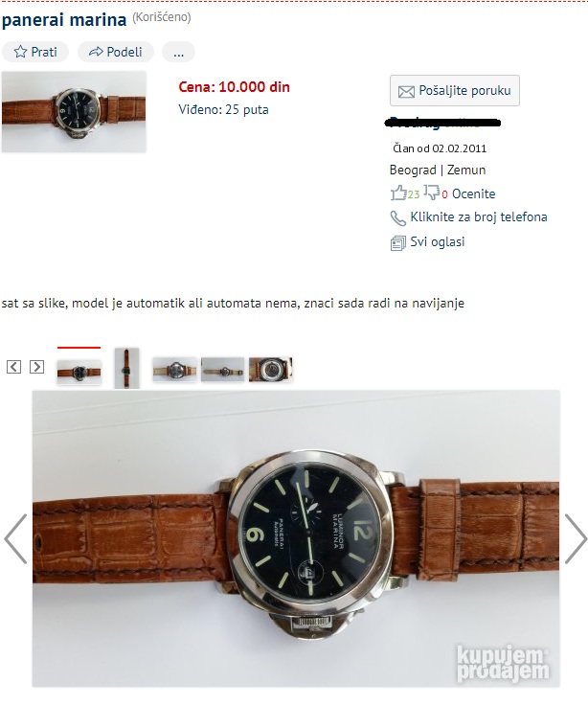
Task: Send a message via Pošaljite poruku
Action: [455, 90]
